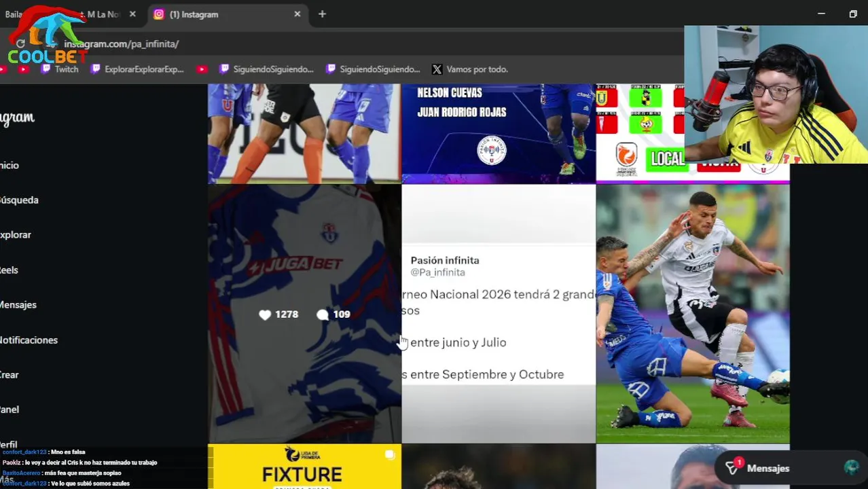
Task: Close the Instagram browser tab
Action: point(297,14)
